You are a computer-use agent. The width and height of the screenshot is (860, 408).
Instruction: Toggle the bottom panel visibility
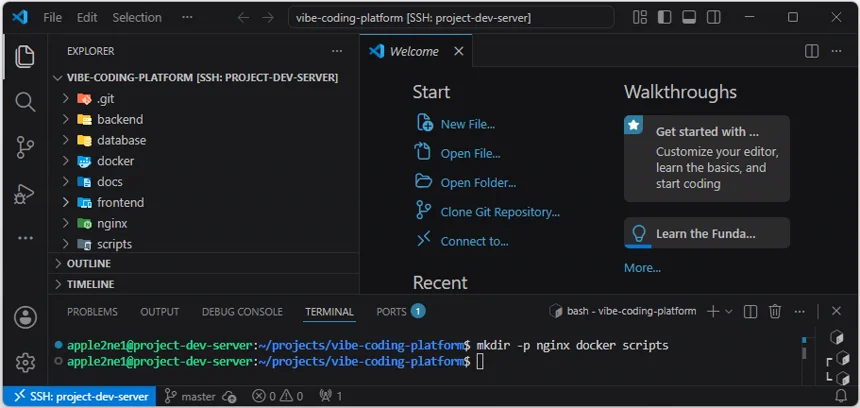point(689,18)
